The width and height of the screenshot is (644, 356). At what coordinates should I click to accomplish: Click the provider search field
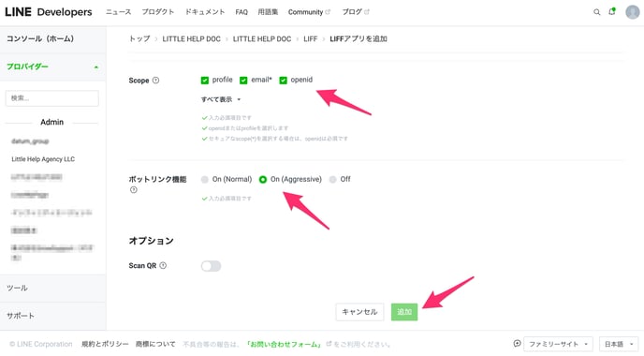[x=52, y=98]
